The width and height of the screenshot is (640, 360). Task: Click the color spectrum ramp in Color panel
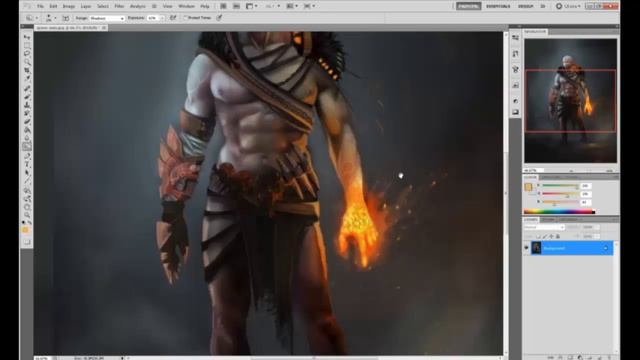click(559, 211)
